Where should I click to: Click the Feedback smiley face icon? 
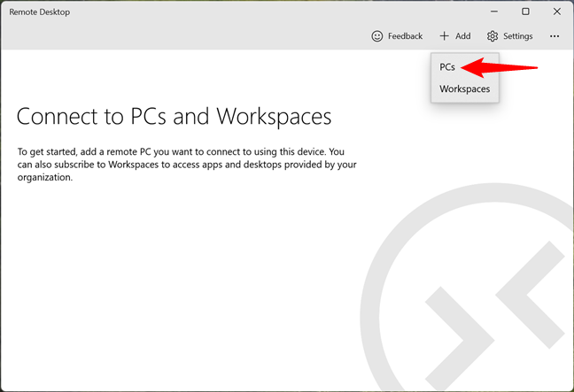pyautogui.click(x=377, y=36)
